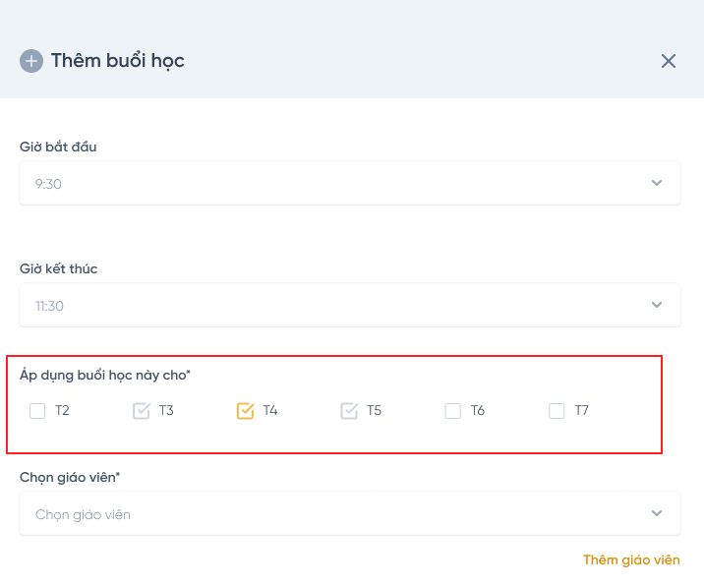The height and width of the screenshot is (588, 704).
Task: Click the Áp dụng buổi học này cho label
Action: click(105, 375)
